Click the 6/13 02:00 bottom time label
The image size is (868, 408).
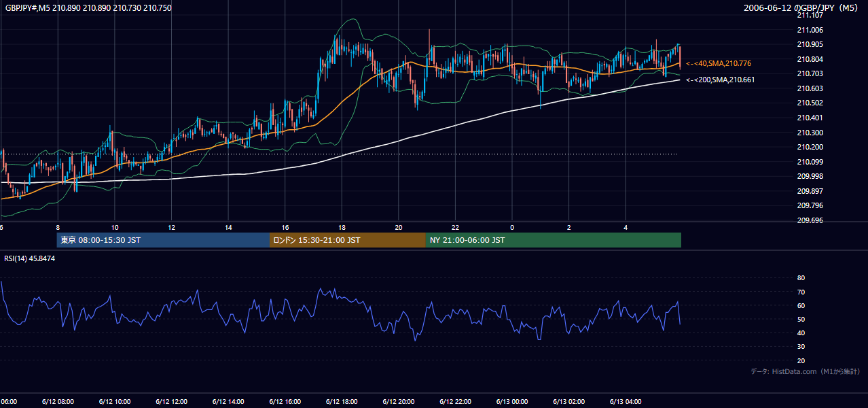point(569,401)
